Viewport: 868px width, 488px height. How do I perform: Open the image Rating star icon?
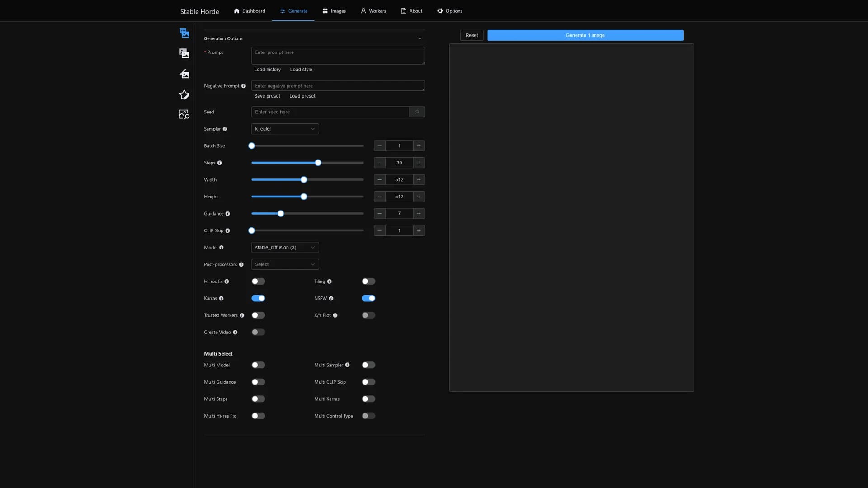coord(184,94)
